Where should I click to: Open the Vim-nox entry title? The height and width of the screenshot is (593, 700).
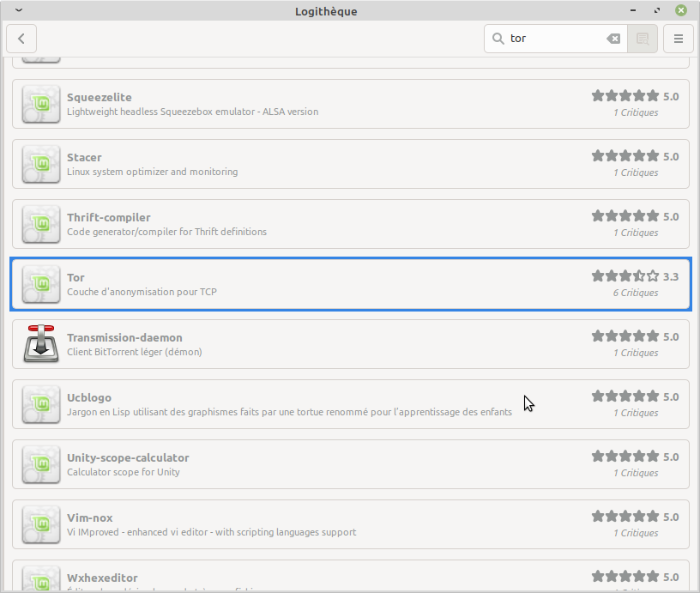(x=90, y=518)
